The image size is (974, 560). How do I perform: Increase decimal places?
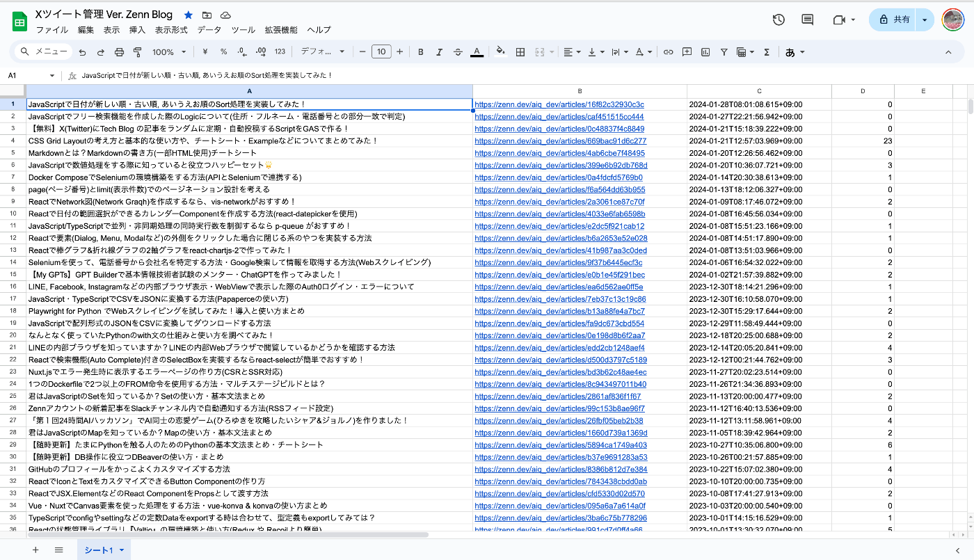[261, 52]
